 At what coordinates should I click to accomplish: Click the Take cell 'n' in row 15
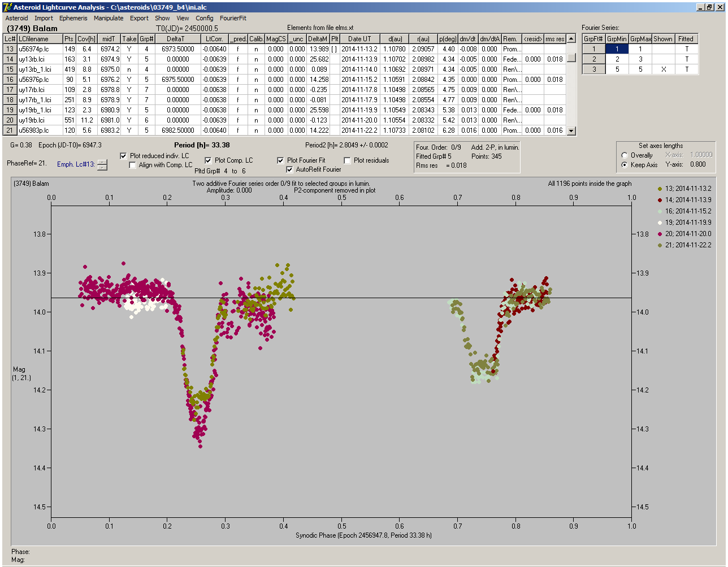tap(129, 69)
